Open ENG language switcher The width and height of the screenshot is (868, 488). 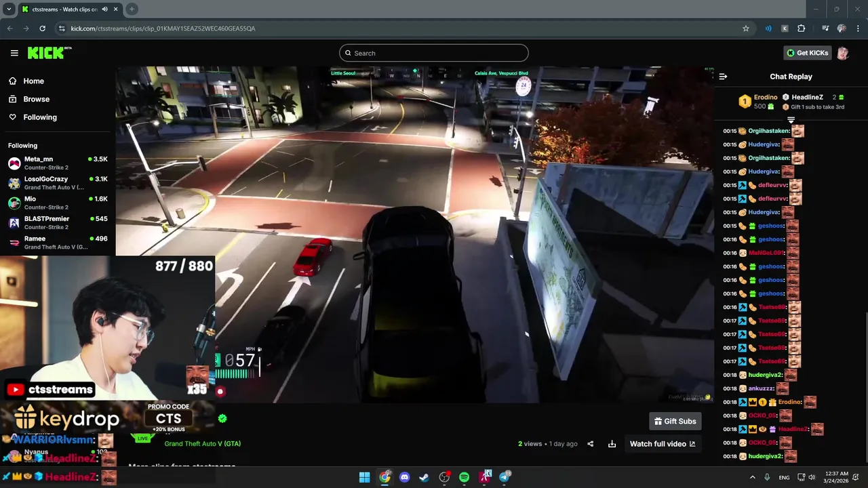784,477
